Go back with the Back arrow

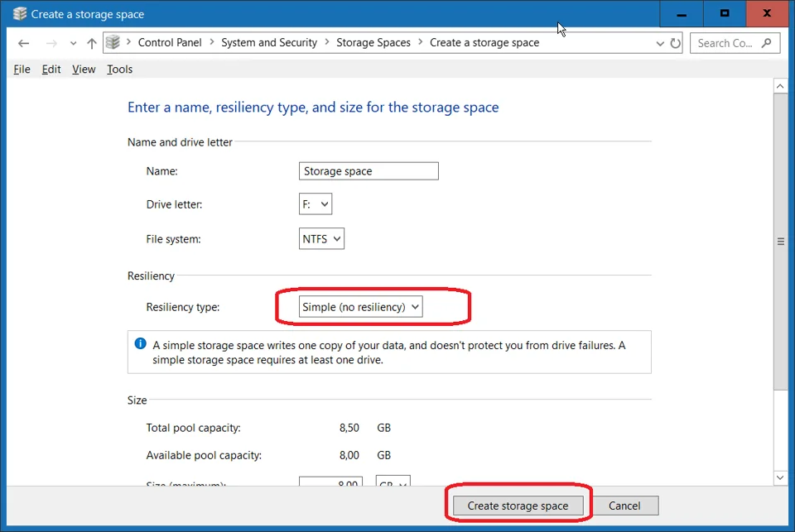(x=23, y=43)
